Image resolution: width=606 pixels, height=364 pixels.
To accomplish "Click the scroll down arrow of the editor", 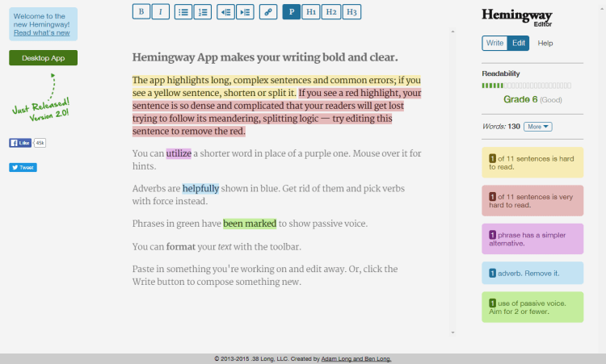I will [x=452, y=333].
